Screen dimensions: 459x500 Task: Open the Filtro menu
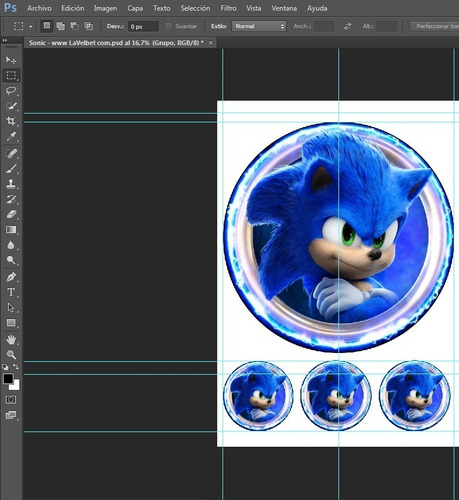228,8
